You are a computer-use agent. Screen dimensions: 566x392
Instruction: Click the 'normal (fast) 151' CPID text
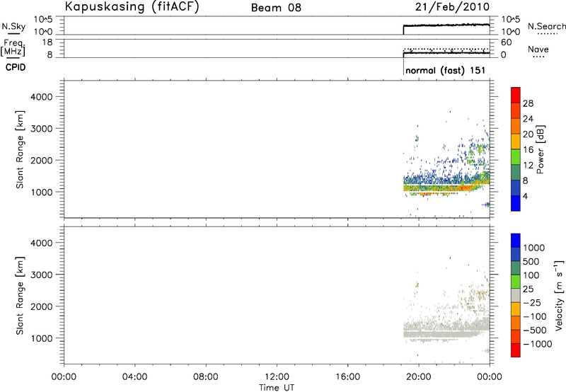446,70
